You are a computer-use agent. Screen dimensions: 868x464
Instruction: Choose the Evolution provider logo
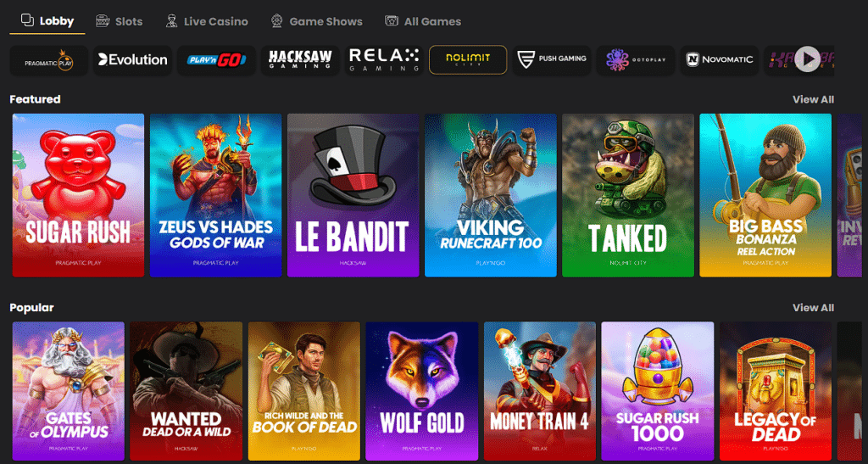coord(133,60)
